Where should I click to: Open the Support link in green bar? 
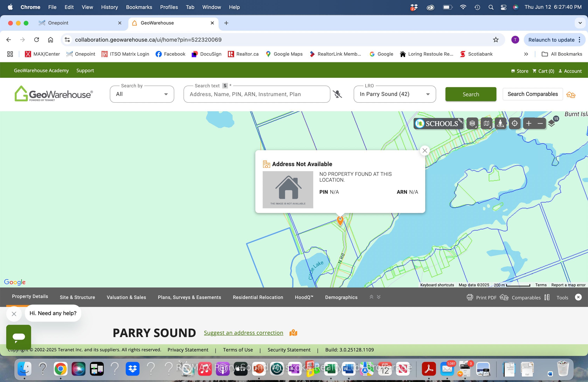[x=85, y=70]
